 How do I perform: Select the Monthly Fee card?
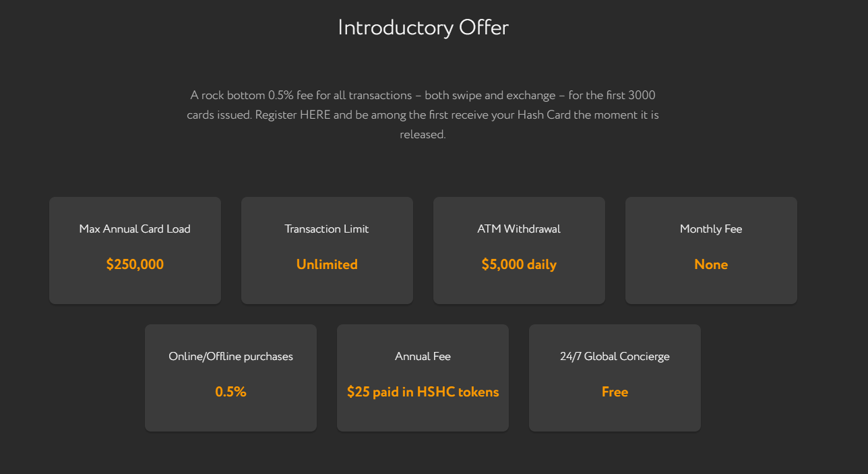click(711, 250)
